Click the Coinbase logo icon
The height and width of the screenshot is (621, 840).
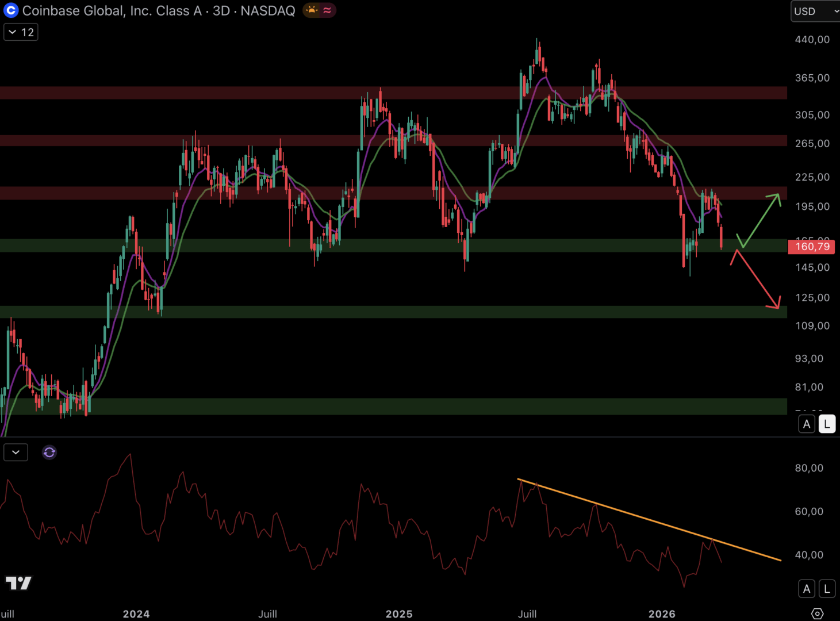tap(11, 10)
